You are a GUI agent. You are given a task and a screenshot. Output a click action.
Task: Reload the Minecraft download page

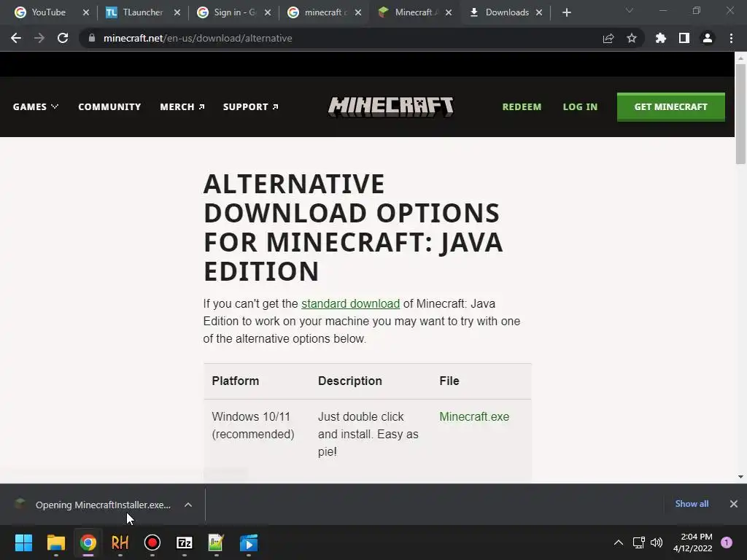[x=63, y=38]
